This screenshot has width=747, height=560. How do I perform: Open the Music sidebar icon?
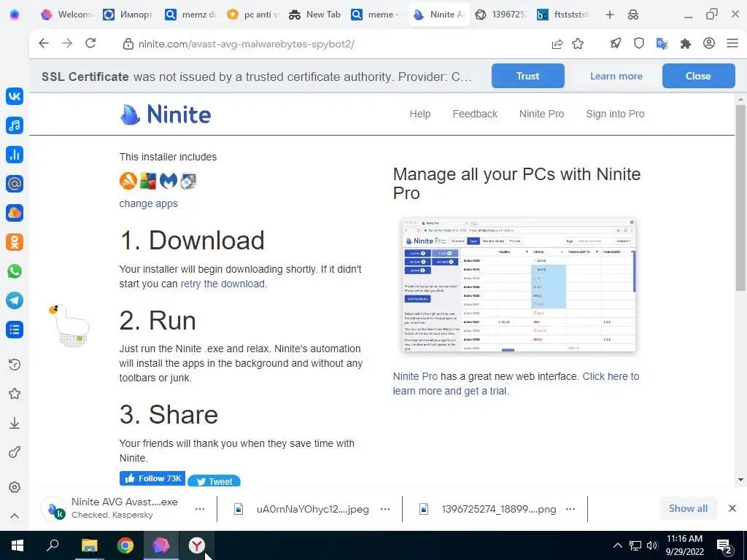(x=15, y=125)
